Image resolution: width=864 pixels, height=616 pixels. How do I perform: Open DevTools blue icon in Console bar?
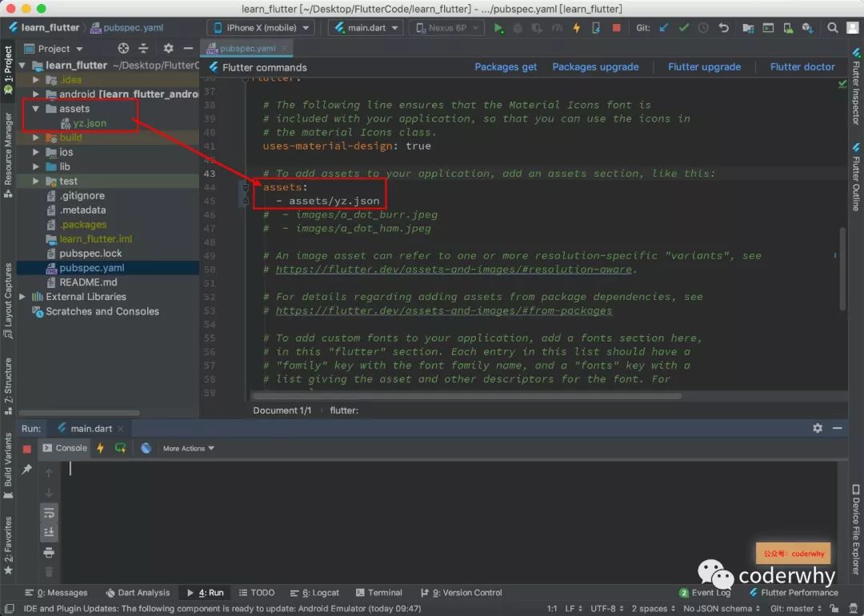[146, 448]
